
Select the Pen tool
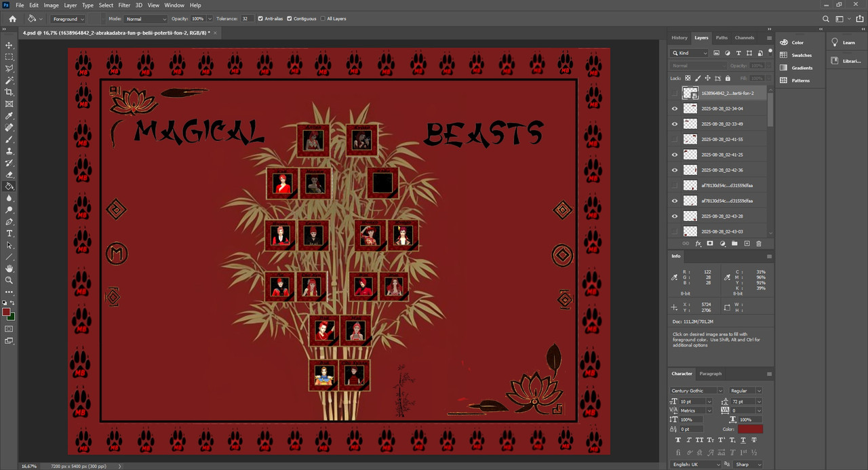(9, 222)
